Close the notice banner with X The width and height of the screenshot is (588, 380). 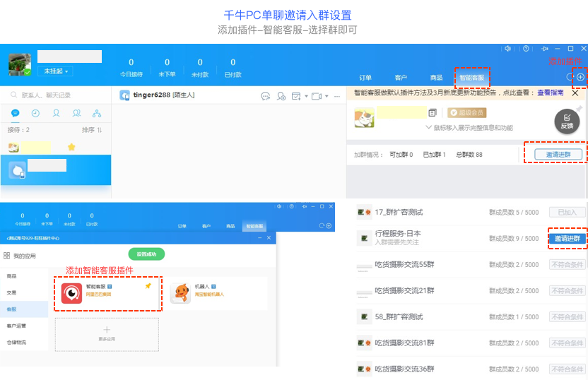575,93
